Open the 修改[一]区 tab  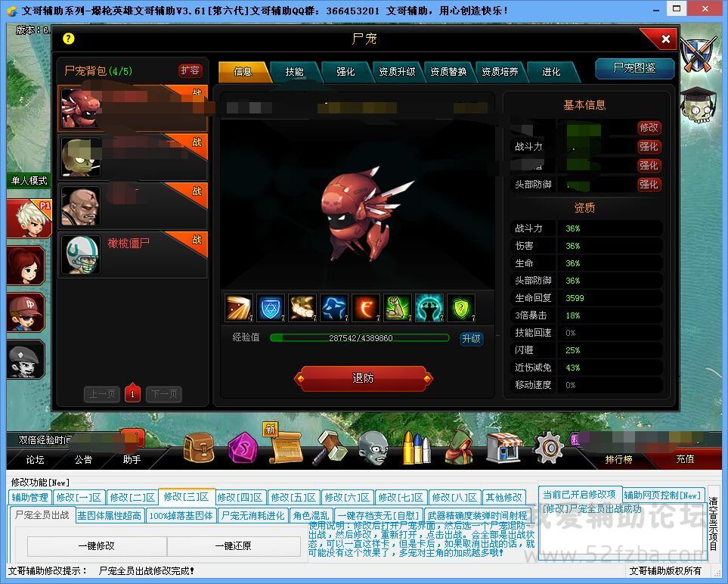[79, 498]
